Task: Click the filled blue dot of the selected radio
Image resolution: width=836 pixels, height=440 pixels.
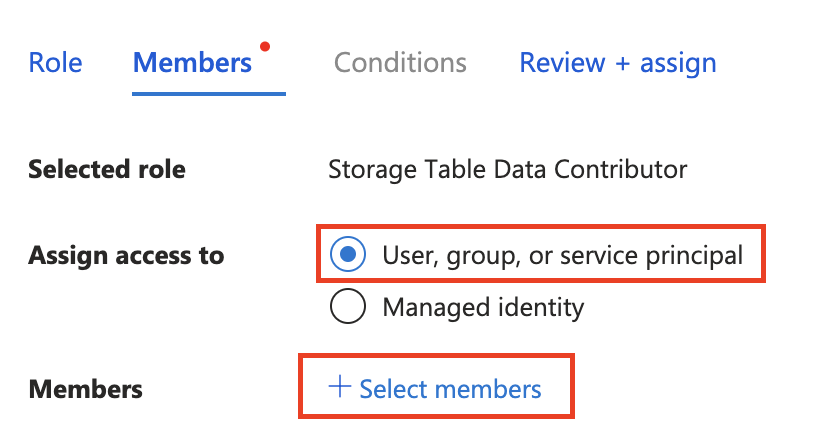Action: [347, 255]
